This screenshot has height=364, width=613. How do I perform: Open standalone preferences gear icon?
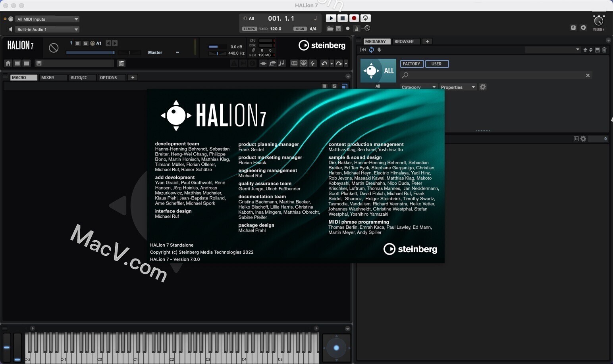coord(583,28)
